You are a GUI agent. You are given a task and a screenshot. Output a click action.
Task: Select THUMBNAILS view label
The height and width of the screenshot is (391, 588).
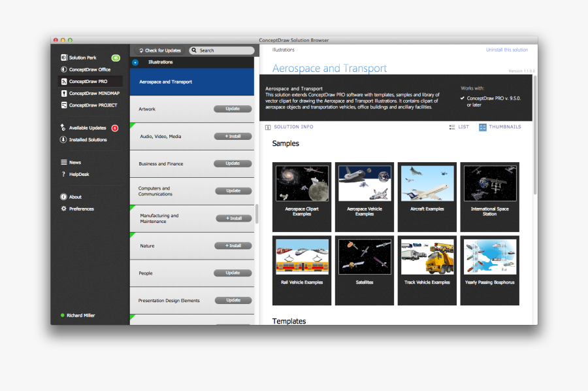click(x=505, y=127)
